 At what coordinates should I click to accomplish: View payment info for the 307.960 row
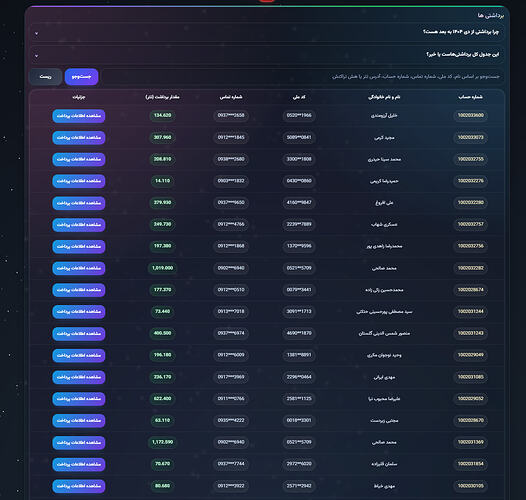click(x=79, y=138)
